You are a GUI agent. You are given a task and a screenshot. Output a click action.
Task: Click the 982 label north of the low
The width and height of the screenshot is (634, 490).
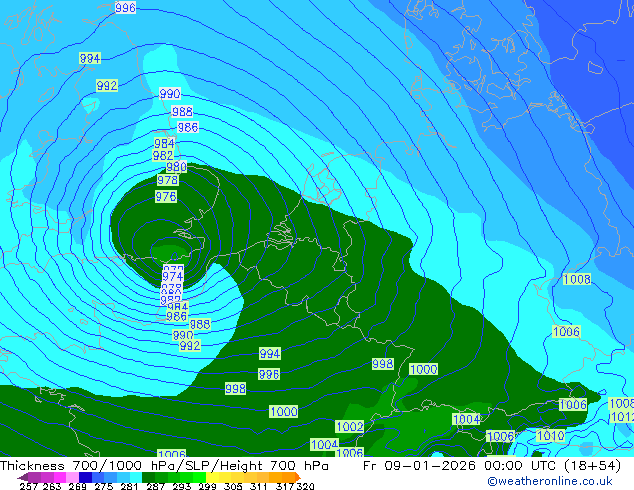pos(163,155)
